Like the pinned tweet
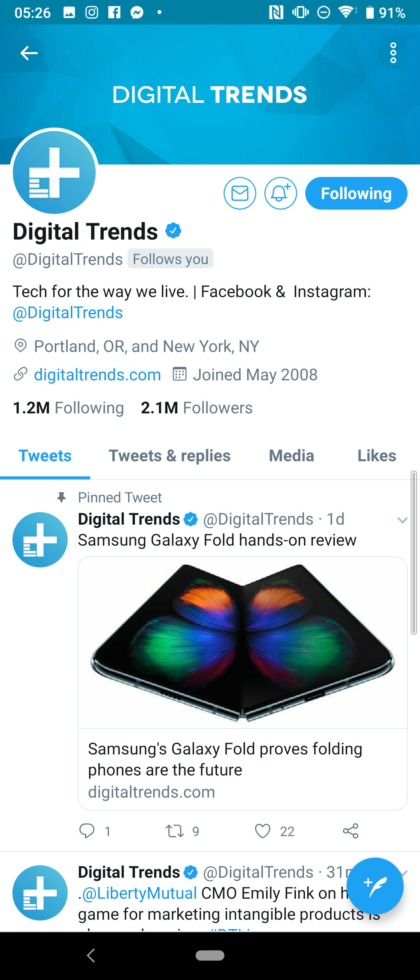 coord(263,831)
